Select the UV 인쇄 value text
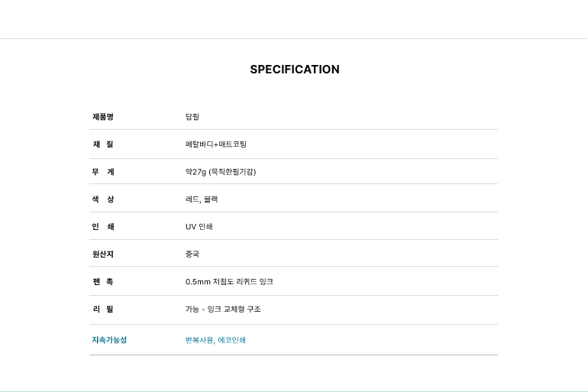588x392 pixels. tap(199, 227)
